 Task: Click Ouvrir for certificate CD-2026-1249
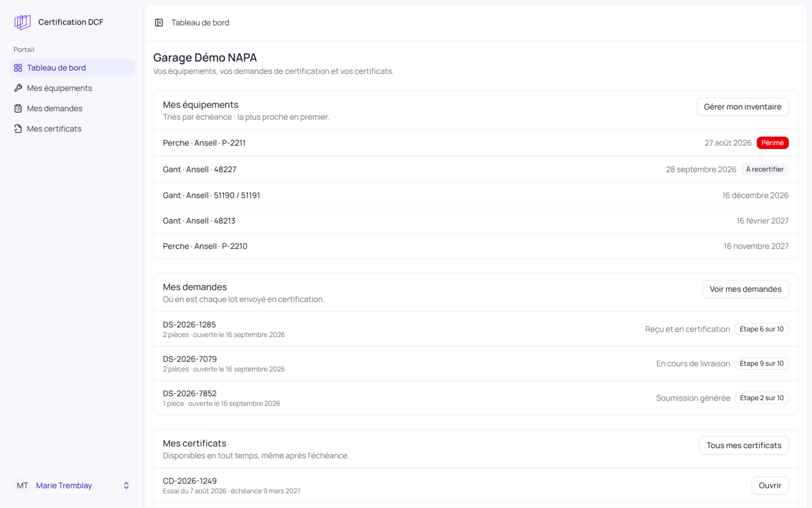770,486
